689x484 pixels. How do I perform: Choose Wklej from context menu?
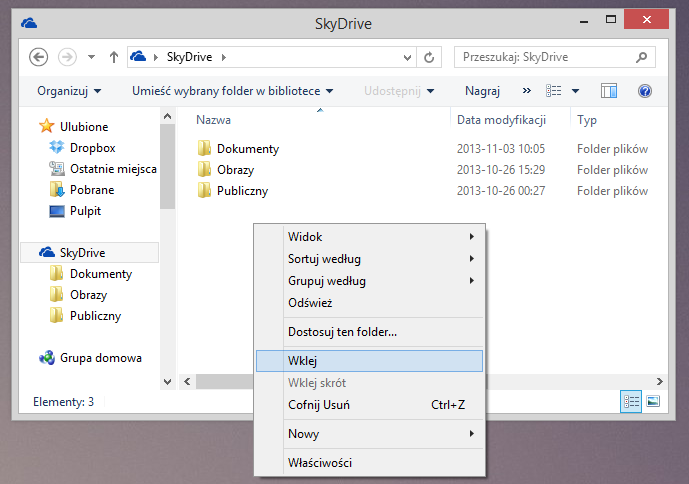click(369, 361)
